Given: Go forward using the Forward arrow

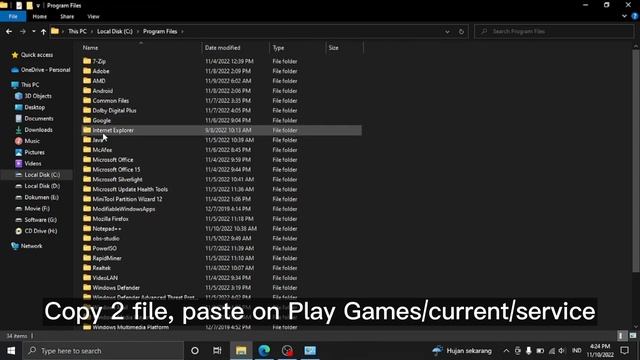Looking at the screenshot, I should coord(22,31).
